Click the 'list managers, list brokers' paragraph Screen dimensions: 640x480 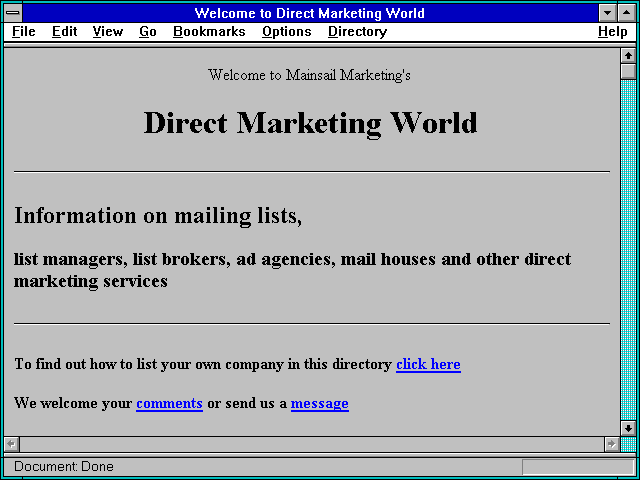coord(292,270)
